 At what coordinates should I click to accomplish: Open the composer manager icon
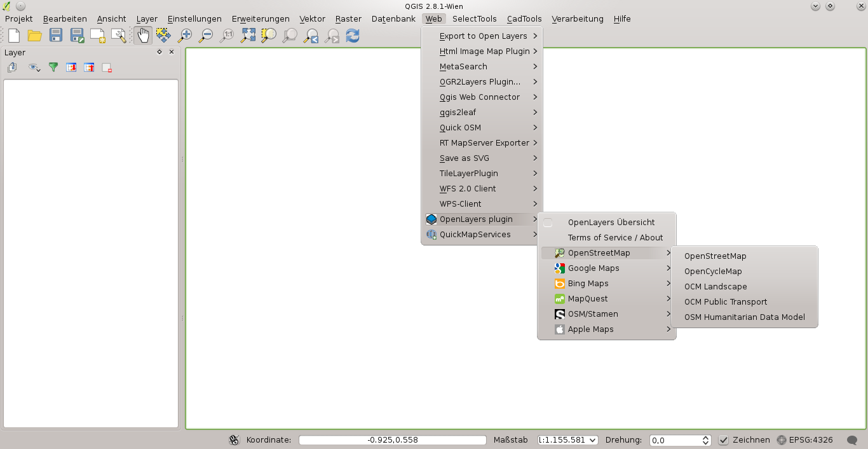tap(119, 36)
